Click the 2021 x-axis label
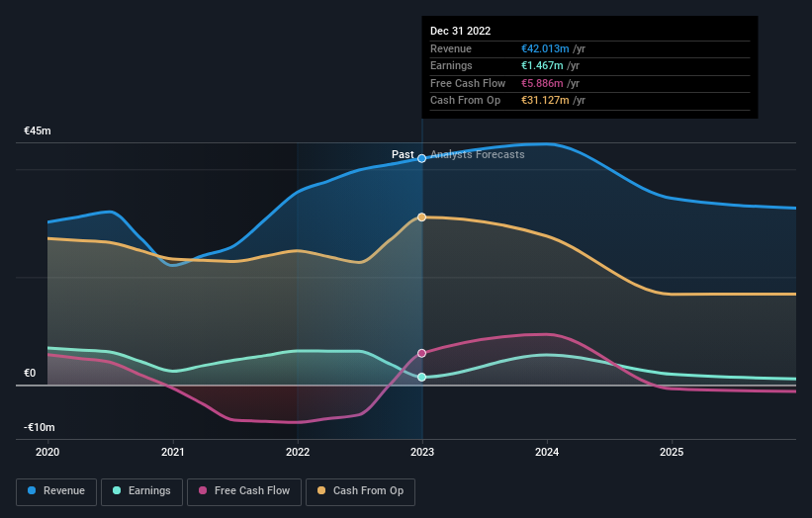Image resolution: width=812 pixels, height=518 pixels. pyautogui.click(x=172, y=453)
